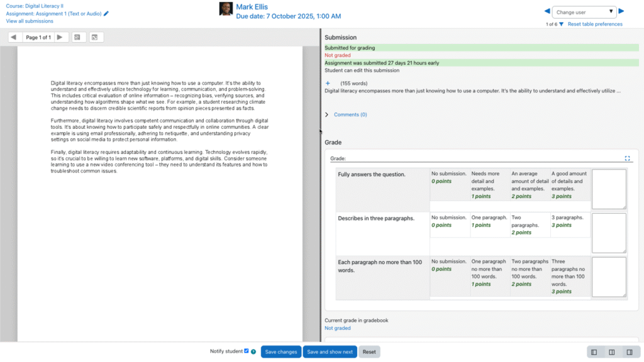This screenshot has width=644, height=362.
Task: Click Mark Ellis profile name
Action: (x=252, y=7)
